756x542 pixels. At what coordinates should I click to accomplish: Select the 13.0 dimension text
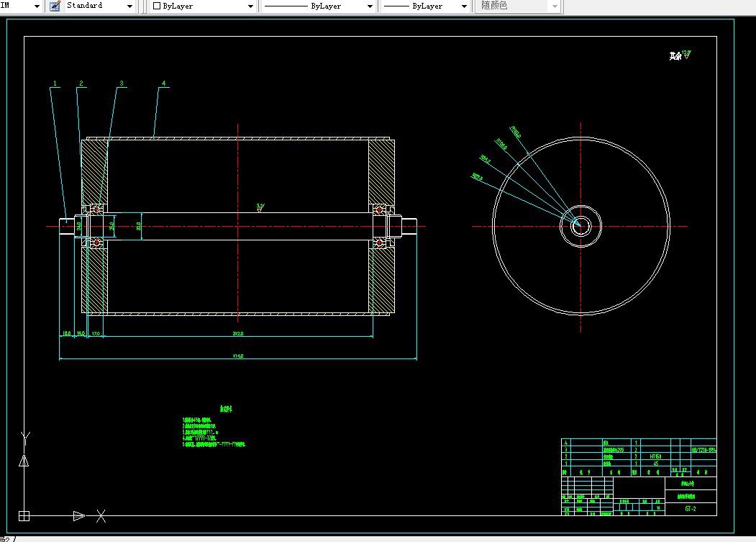(66, 333)
